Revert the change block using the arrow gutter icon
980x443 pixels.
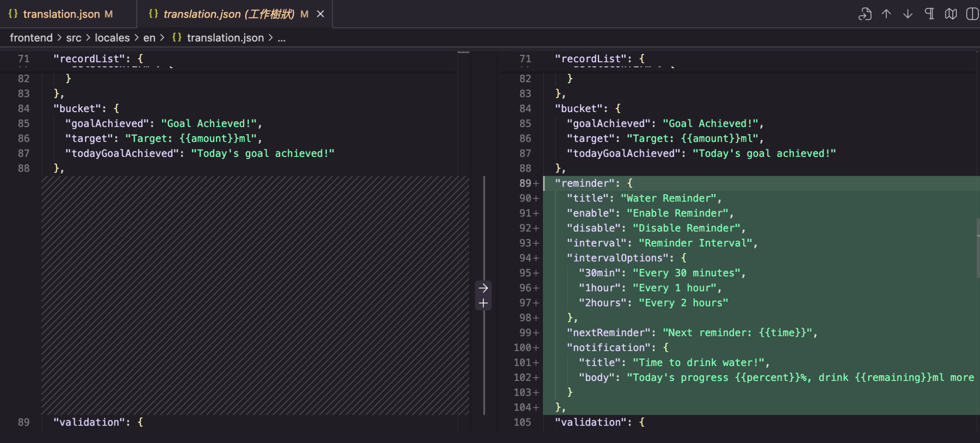tap(483, 288)
